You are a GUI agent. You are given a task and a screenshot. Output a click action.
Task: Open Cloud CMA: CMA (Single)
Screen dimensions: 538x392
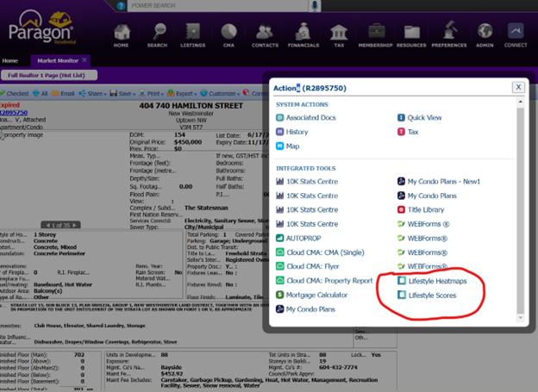(x=320, y=252)
